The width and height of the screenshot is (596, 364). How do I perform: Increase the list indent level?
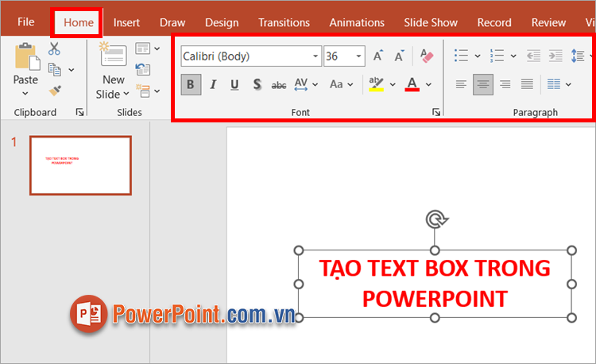(x=555, y=56)
